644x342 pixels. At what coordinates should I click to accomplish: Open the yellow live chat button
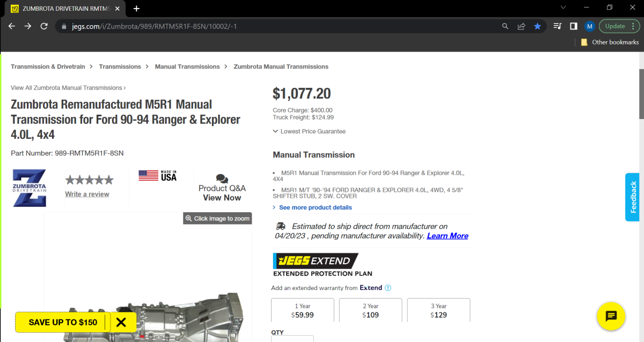(611, 316)
